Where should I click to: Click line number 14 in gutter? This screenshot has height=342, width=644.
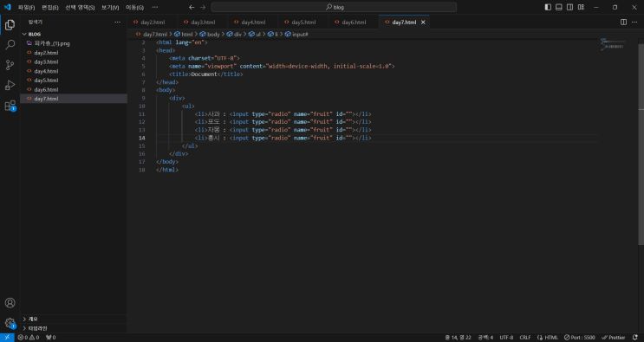[141, 139]
